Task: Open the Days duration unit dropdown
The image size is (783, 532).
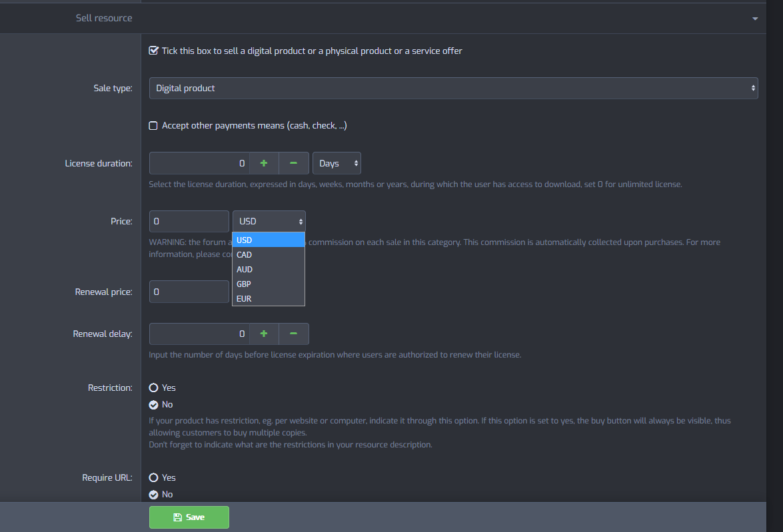Action: [x=337, y=163]
